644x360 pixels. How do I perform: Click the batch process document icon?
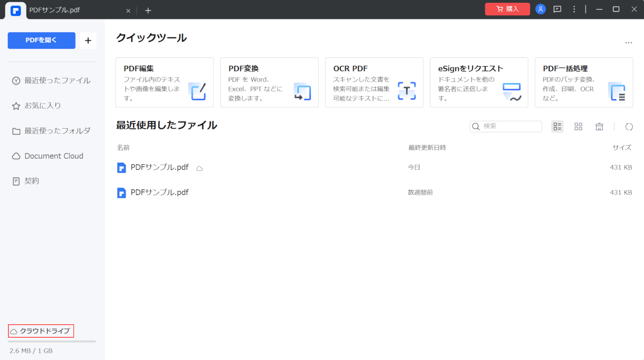[617, 91]
